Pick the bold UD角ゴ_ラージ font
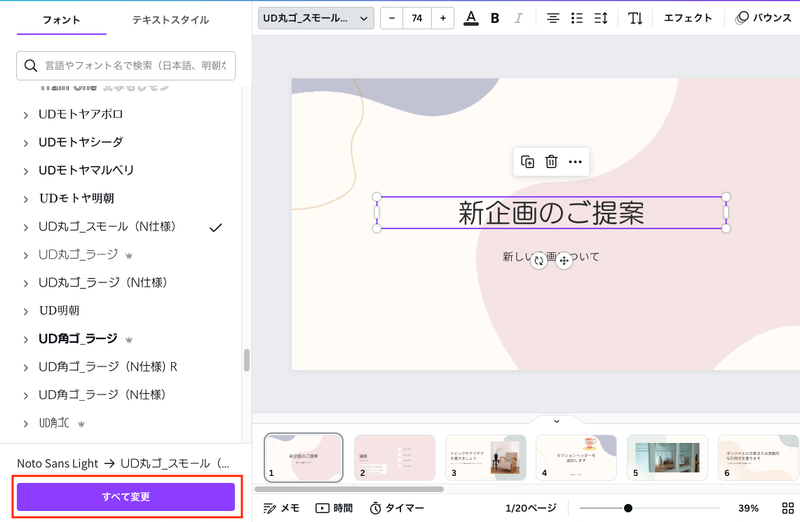This screenshot has height=522, width=800. 78,339
